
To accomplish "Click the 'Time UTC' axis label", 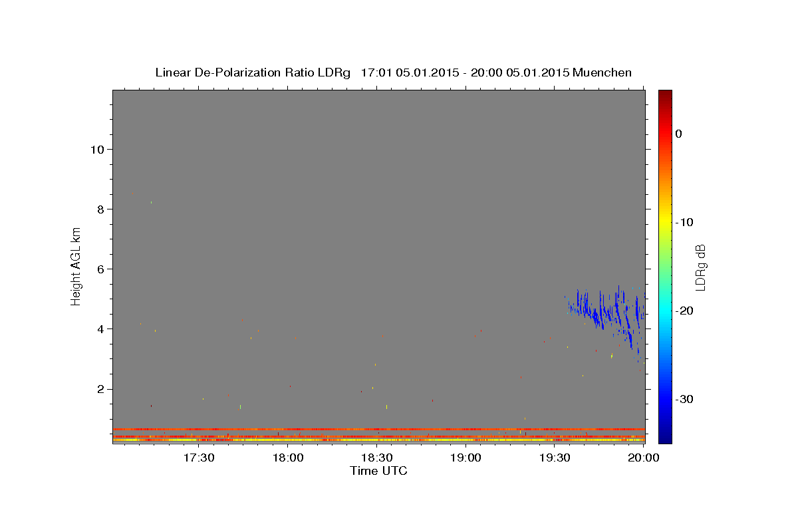I will tap(378, 471).
